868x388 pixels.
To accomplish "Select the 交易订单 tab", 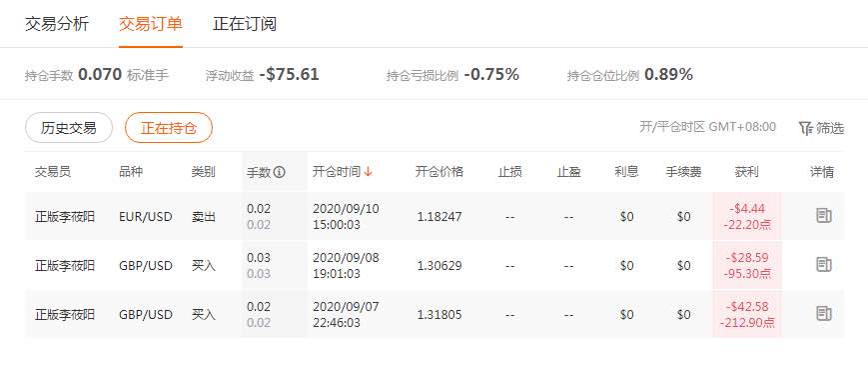I will (151, 24).
